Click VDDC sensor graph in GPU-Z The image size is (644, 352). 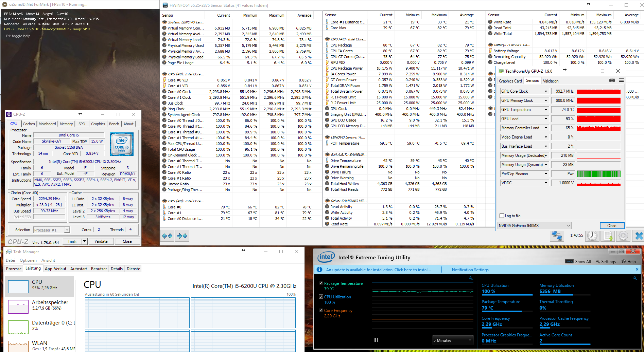[x=598, y=183]
